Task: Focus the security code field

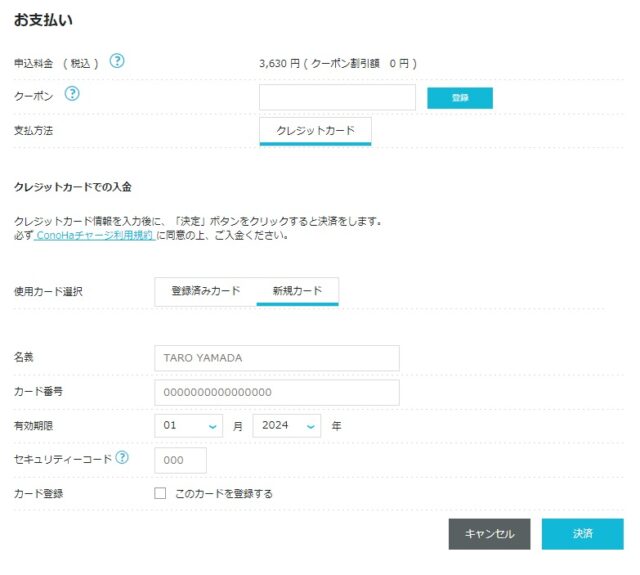Action: pos(180,460)
